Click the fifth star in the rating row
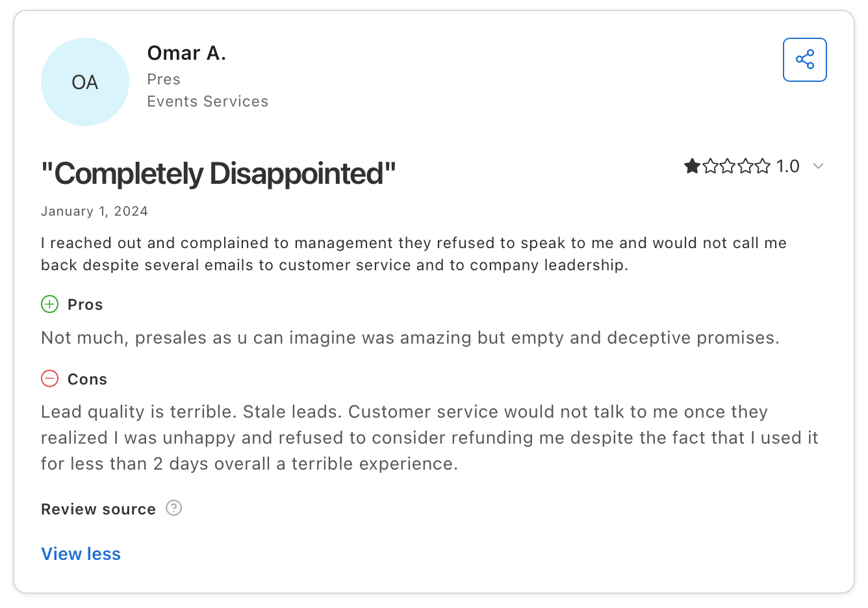Viewport: 868px width, 608px height. (x=763, y=166)
